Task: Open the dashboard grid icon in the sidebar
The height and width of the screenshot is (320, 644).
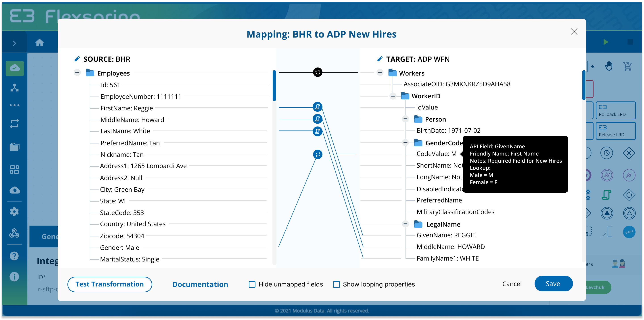Action: (x=15, y=169)
